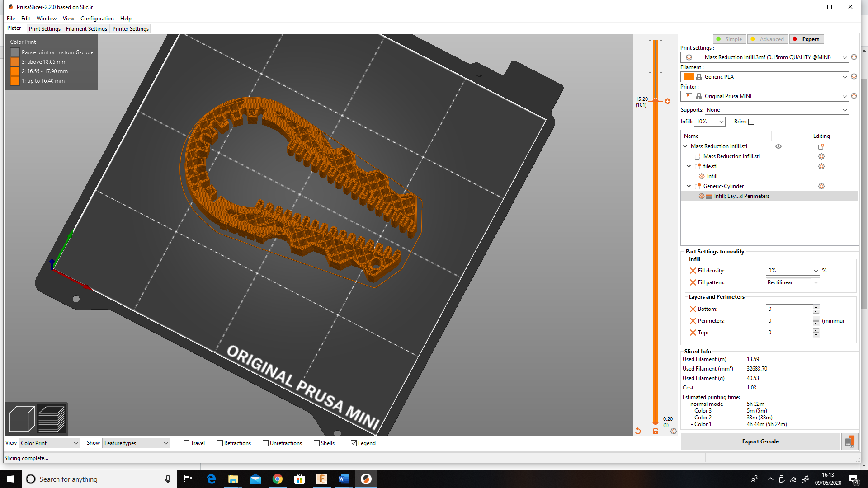The width and height of the screenshot is (868, 488).
Task: Remove Top layers override with X icon
Action: click(x=693, y=333)
